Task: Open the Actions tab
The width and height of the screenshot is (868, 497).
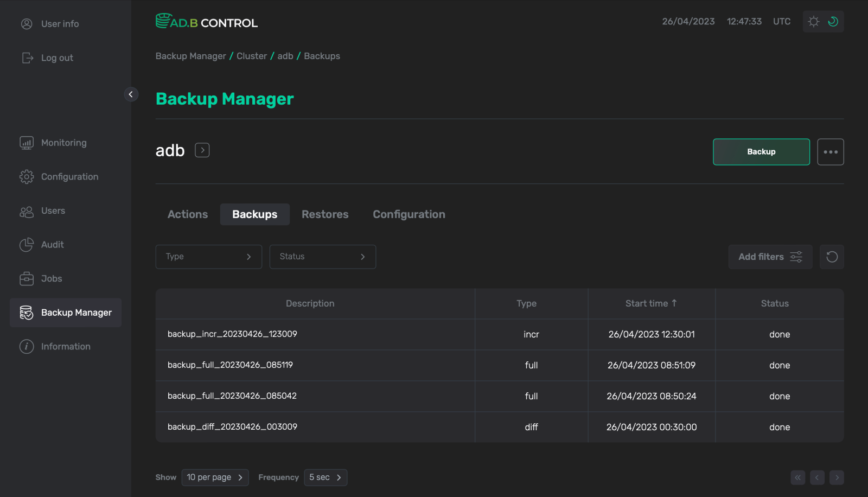Action: point(187,214)
